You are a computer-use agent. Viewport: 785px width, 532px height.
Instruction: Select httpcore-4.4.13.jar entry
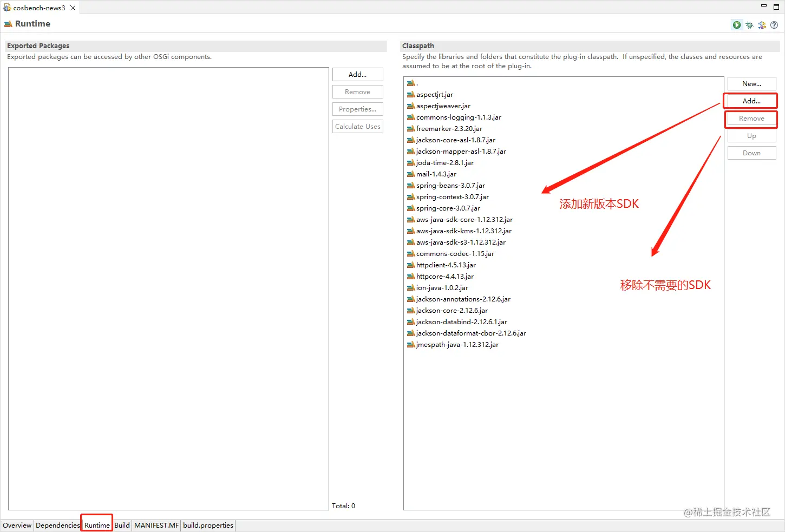(x=440, y=277)
